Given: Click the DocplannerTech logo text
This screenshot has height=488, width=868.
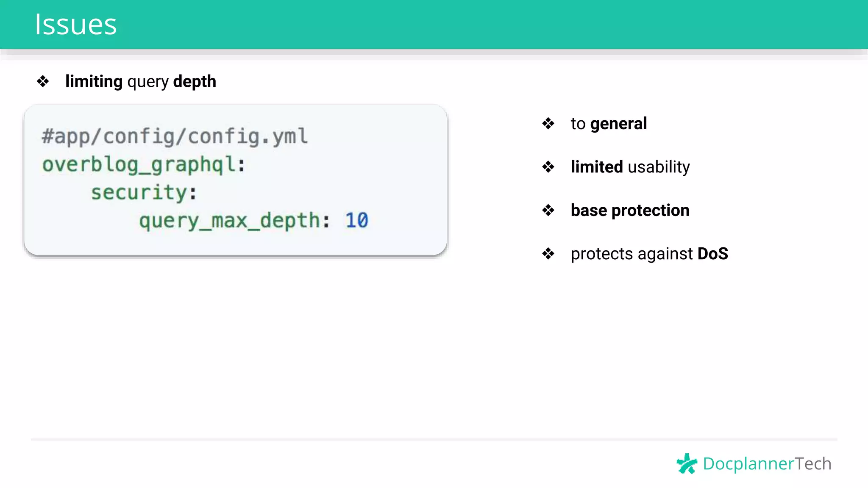Looking at the screenshot, I should [x=767, y=463].
